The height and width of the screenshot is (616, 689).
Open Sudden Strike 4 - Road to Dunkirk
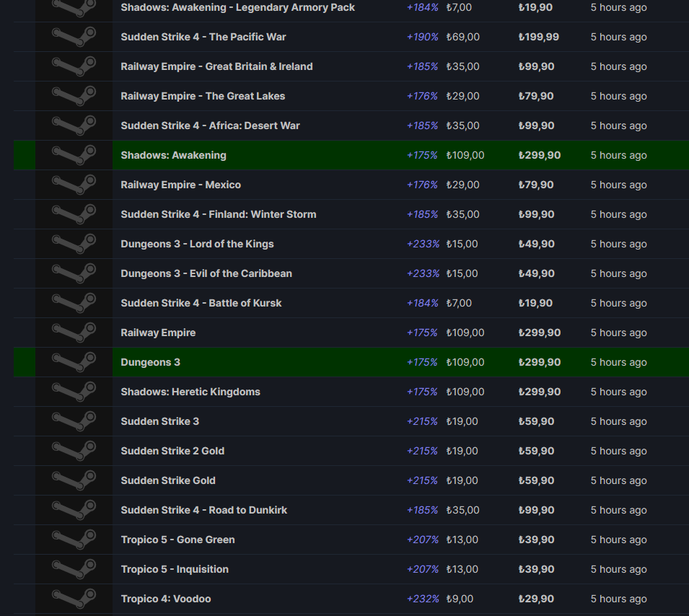pyautogui.click(x=204, y=510)
